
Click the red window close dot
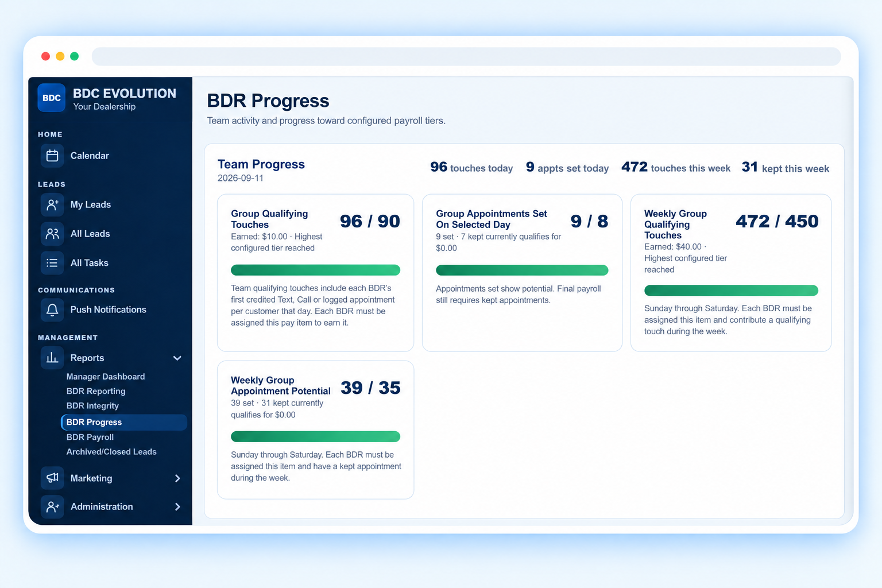[45, 56]
